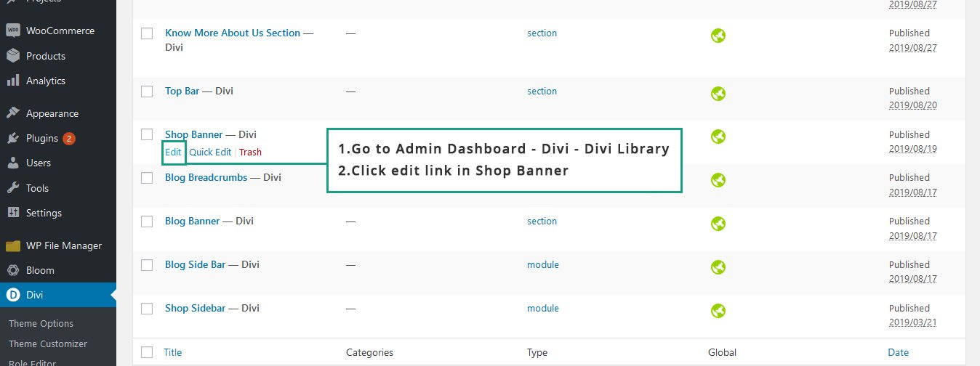
Task: Collapse the Divi menu arrow
Action: click(x=113, y=295)
